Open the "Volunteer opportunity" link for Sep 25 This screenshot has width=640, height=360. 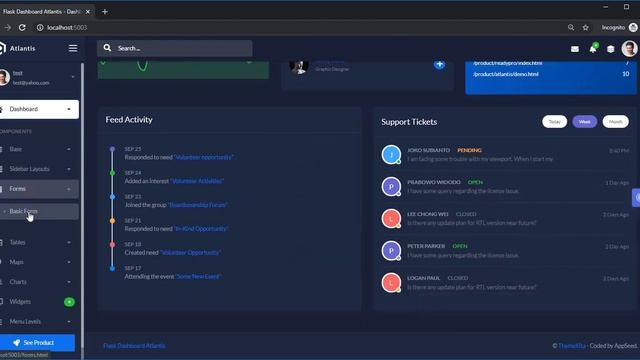[x=204, y=158]
